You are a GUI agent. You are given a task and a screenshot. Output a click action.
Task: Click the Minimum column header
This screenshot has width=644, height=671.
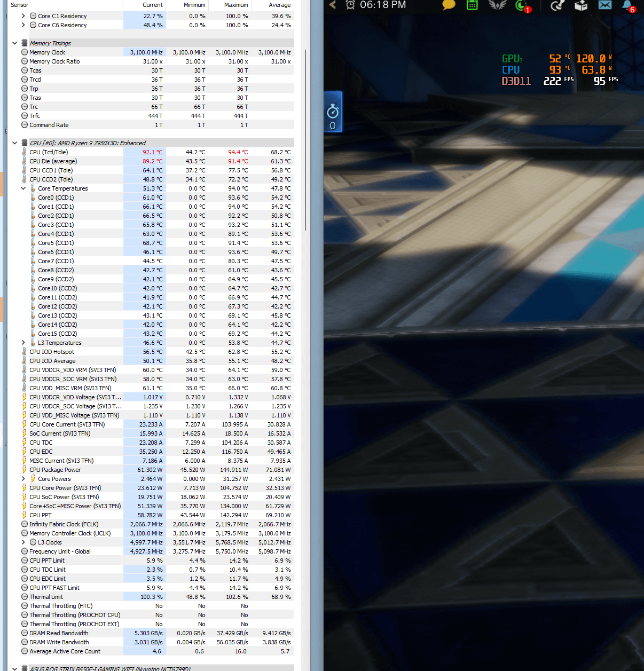[x=187, y=5]
